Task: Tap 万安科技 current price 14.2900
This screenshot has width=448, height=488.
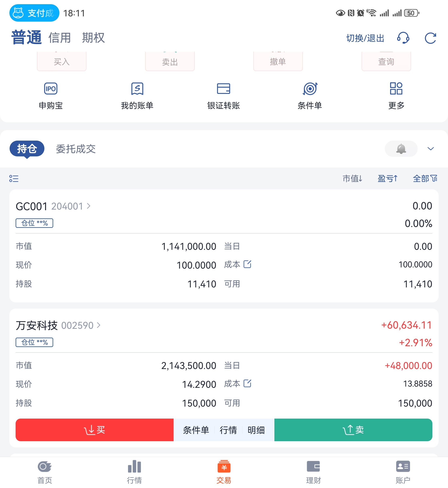Action: [199, 384]
